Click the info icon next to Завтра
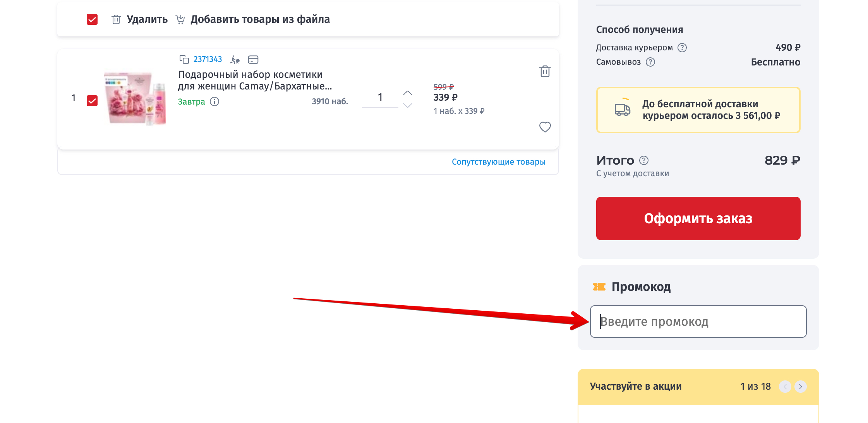 click(x=215, y=101)
